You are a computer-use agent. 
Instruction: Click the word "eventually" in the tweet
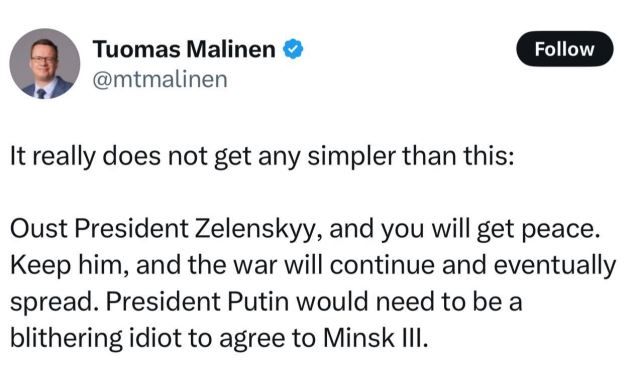[555, 266]
